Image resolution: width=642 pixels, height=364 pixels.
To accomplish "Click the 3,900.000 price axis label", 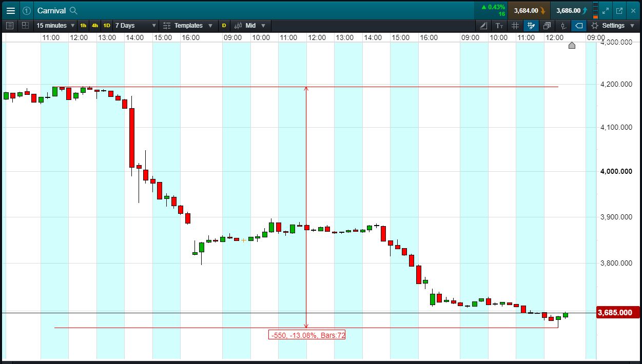I will pyautogui.click(x=616, y=217).
